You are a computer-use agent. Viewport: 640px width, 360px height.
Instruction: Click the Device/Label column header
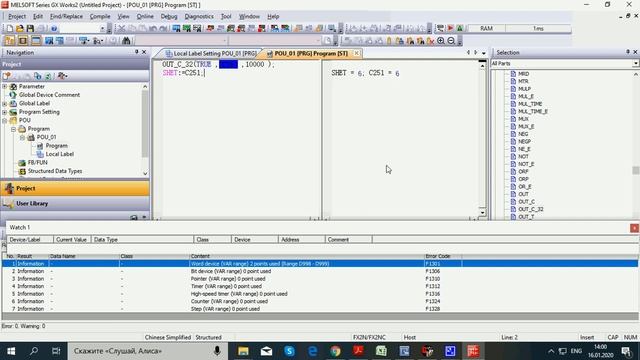(x=30, y=240)
